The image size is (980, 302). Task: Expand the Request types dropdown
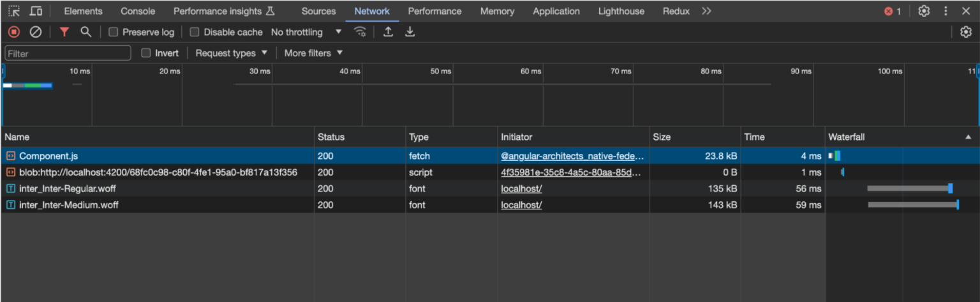coord(231,53)
